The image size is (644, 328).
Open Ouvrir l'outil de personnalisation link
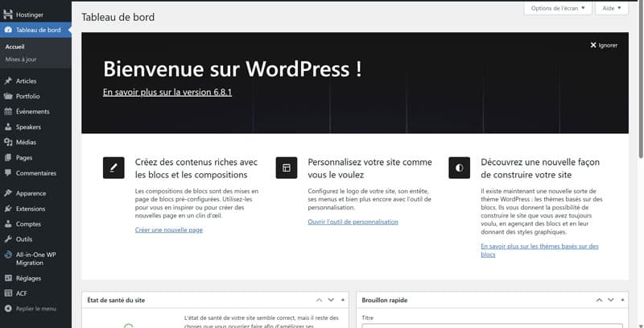[x=353, y=222]
